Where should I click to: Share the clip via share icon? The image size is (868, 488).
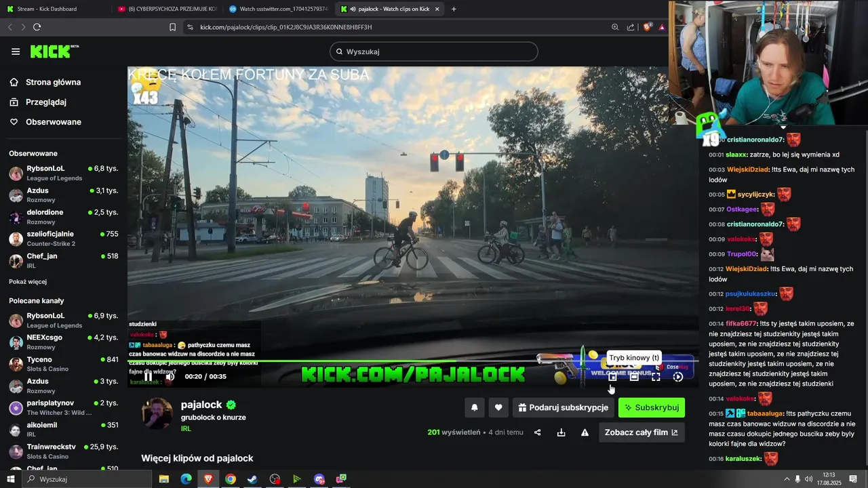click(538, 432)
